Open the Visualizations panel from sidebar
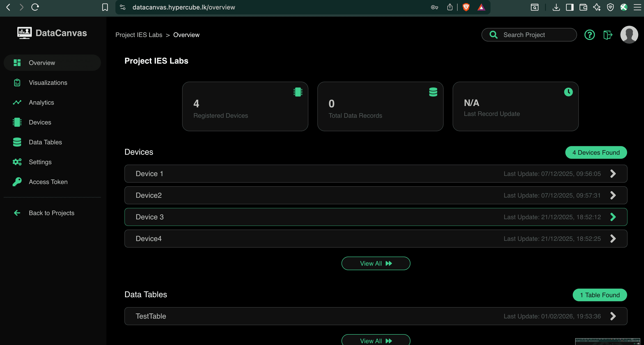 pyautogui.click(x=17, y=83)
